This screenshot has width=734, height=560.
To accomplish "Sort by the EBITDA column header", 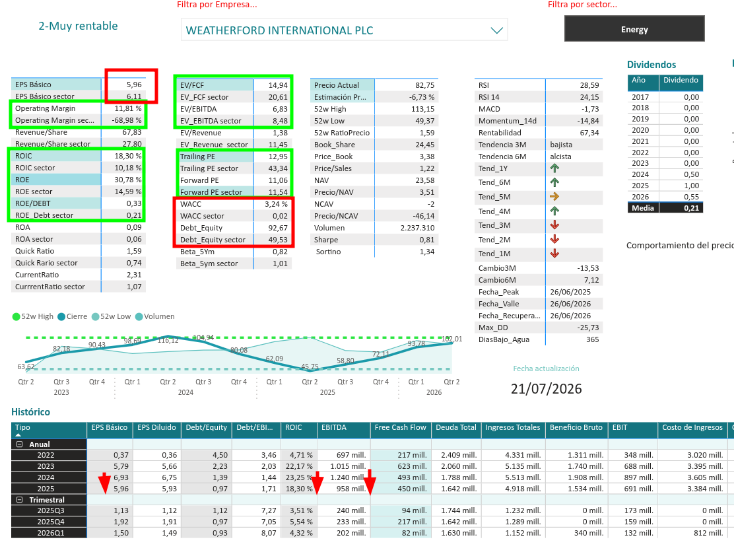I will (334, 427).
